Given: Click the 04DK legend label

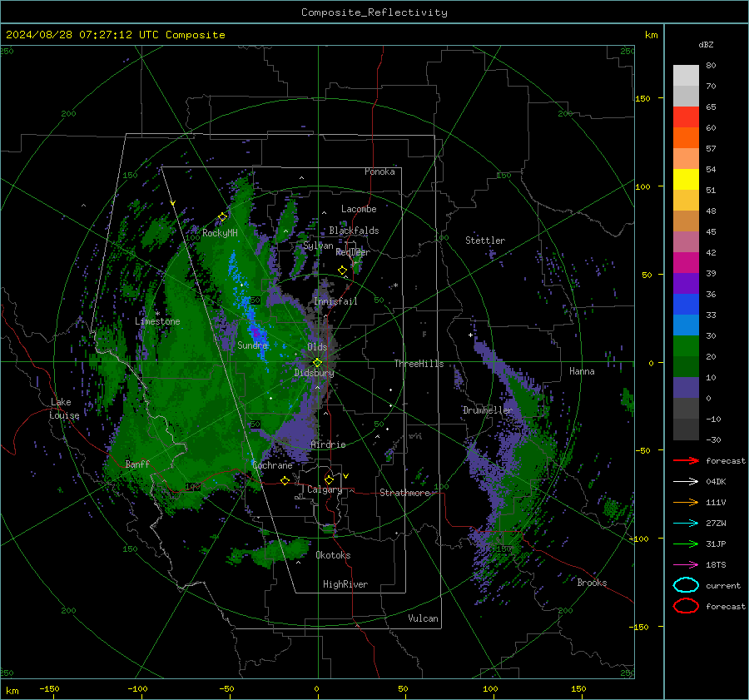Looking at the screenshot, I should coord(716,482).
